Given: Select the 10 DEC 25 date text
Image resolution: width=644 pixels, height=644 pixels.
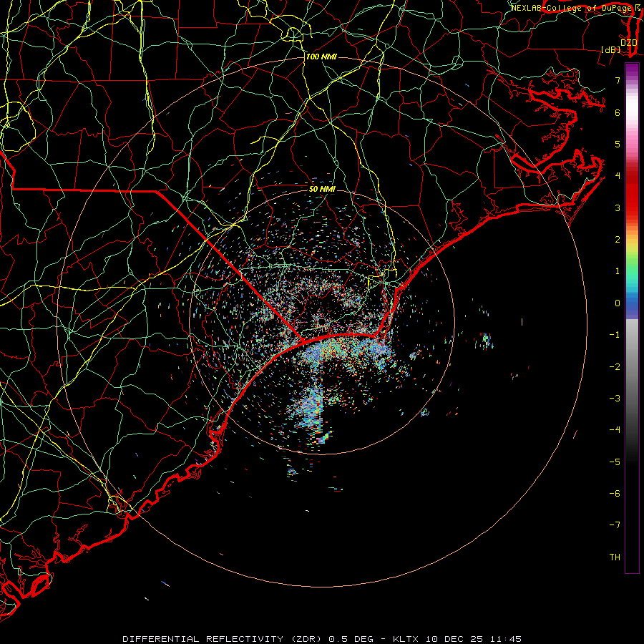Looking at the screenshot, I should point(453,639).
